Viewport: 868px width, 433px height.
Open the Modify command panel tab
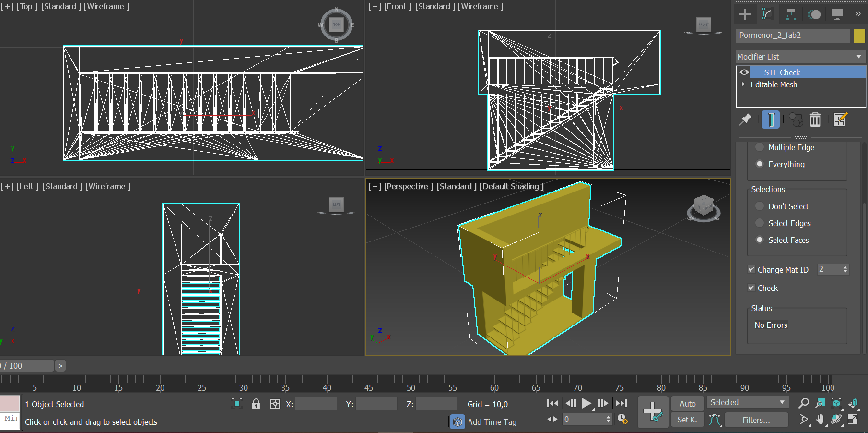coord(768,14)
